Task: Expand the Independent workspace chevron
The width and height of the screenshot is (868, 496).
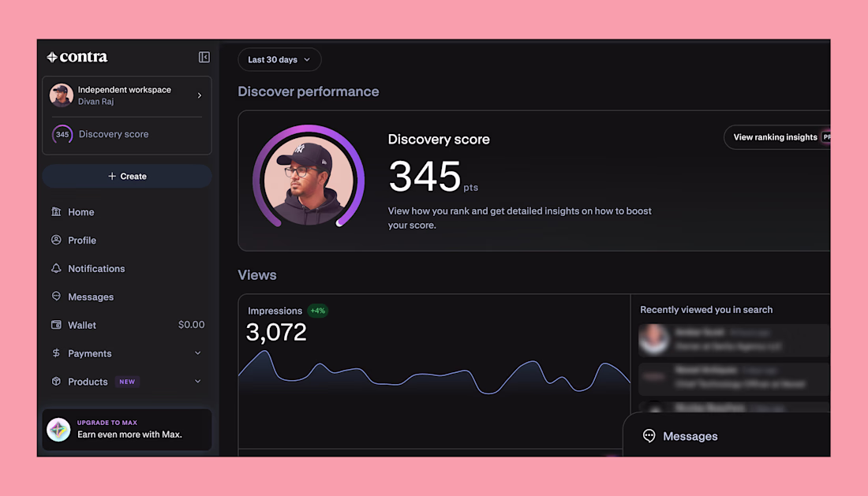Action: coord(200,95)
